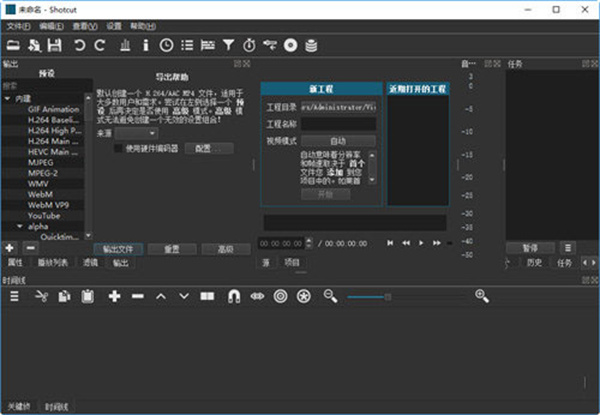Click the Save project floppy icon
The width and height of the screenshot is (600, 415).
click(55, 45)
